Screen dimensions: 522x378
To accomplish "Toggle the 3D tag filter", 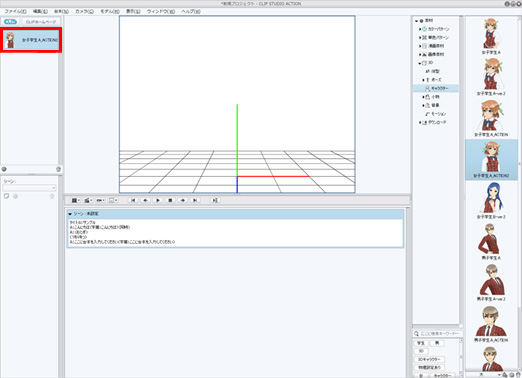I will (421, 351).
